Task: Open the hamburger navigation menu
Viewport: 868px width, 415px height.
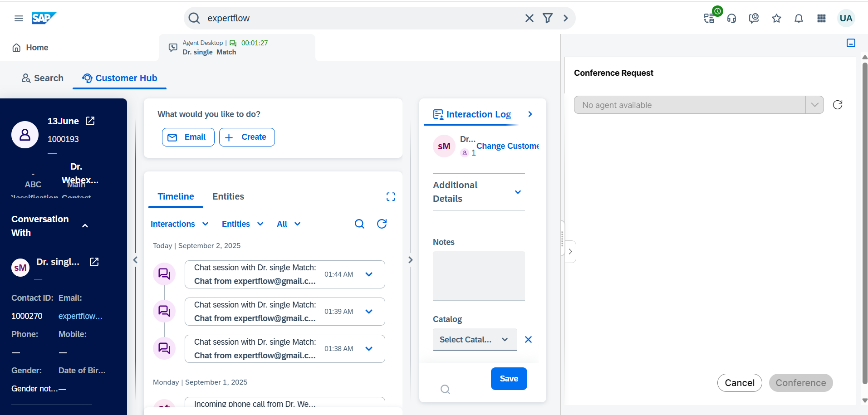Action: [x=19, y=18]
